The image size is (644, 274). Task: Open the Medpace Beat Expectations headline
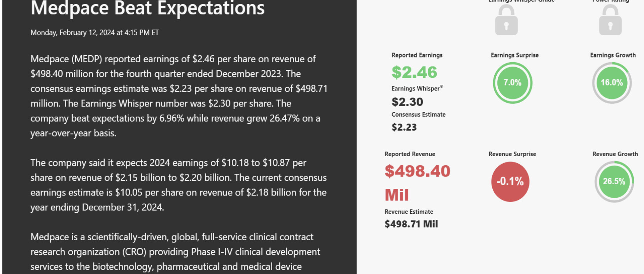pyautogui.click(x=147, y=9)
